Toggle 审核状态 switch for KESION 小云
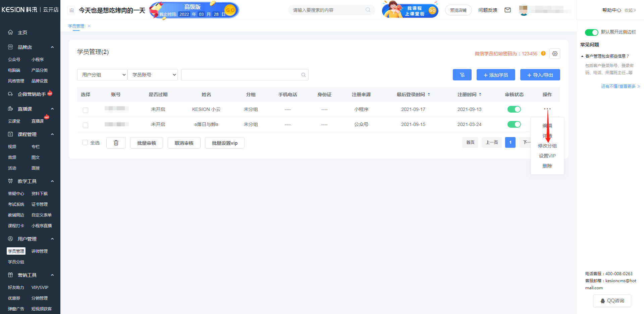The width and height of the screenshot is (644, 314). tap(514, 109)
